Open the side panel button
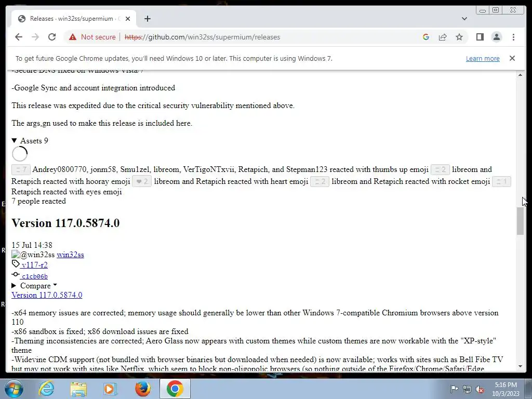Viewport: 532px width, 399px height. (x=480, y=37)
